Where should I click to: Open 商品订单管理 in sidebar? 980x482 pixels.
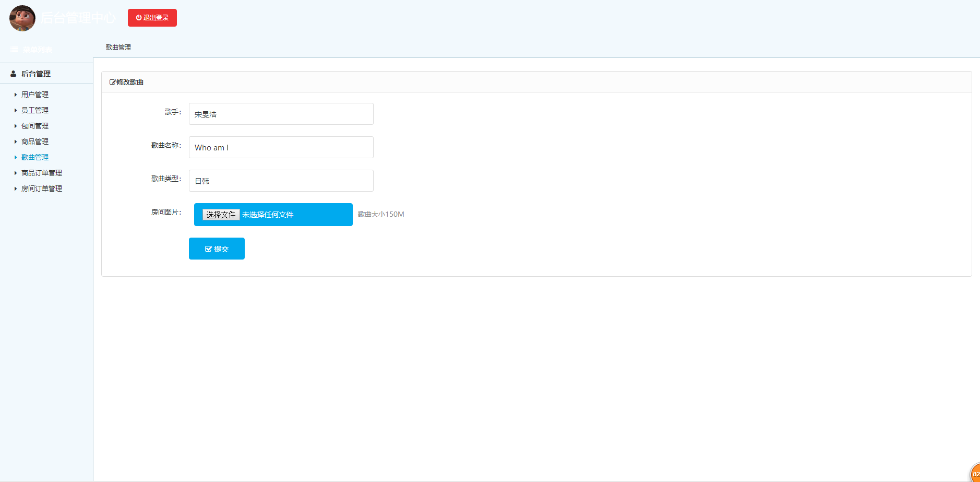42,173
